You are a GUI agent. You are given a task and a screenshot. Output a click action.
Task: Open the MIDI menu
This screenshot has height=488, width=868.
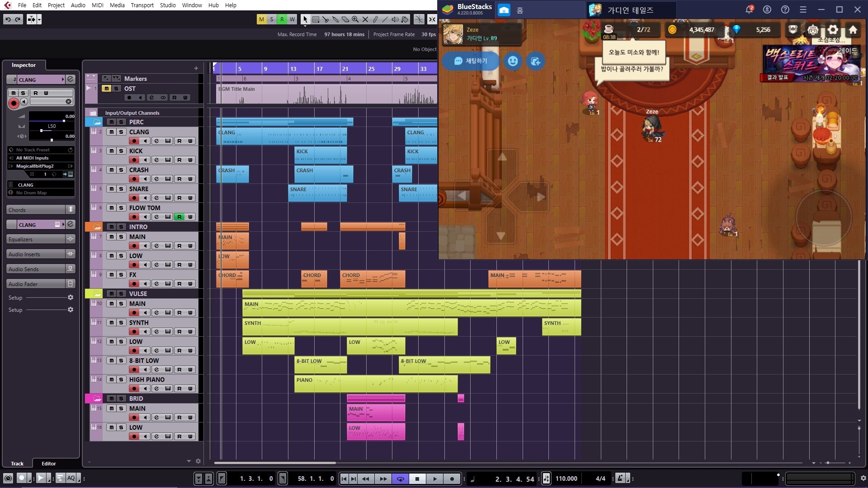click(97, 5)
